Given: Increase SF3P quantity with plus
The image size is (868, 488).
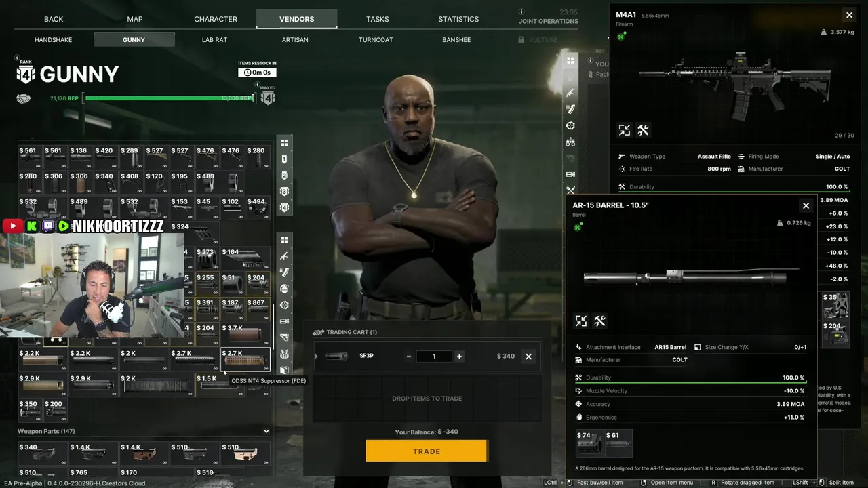Looking at the screenshot, I should pos(459,356).
